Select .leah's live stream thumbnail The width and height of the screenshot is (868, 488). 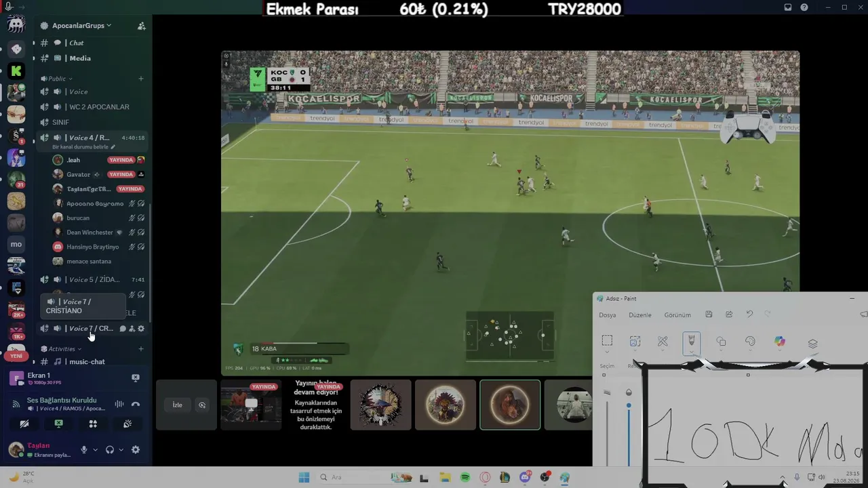point(251,405)
